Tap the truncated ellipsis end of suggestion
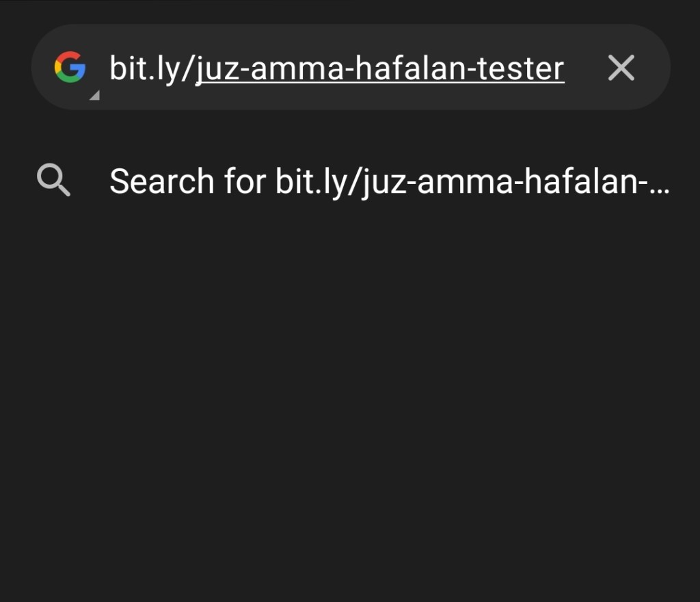This screenshot has width=700, height=602. point(660,183)
